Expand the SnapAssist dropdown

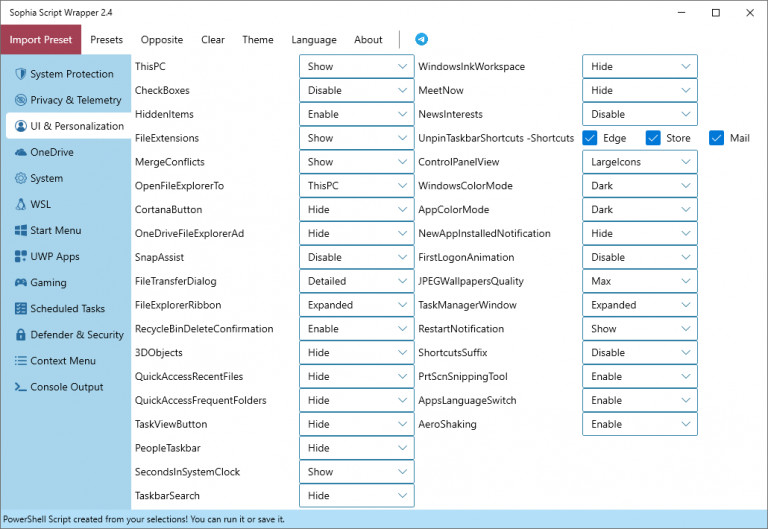point(357,257)
